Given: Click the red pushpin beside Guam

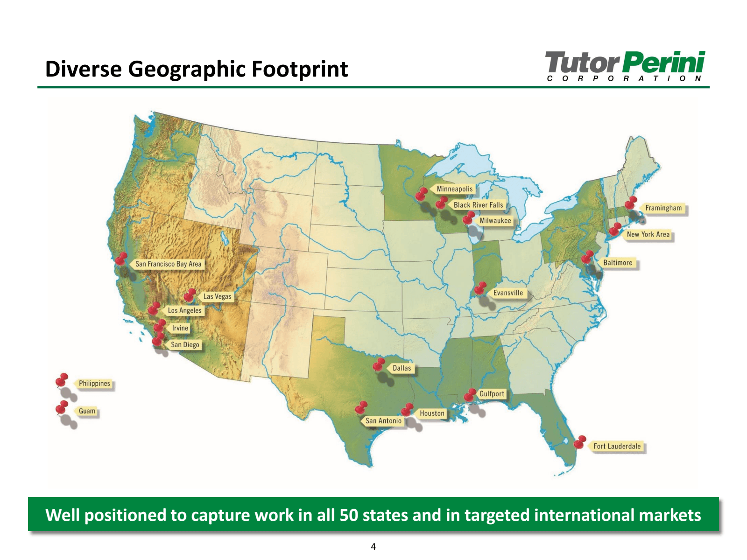Looking at the screenshot, I should pyautogui.click(x=62, y=407).
